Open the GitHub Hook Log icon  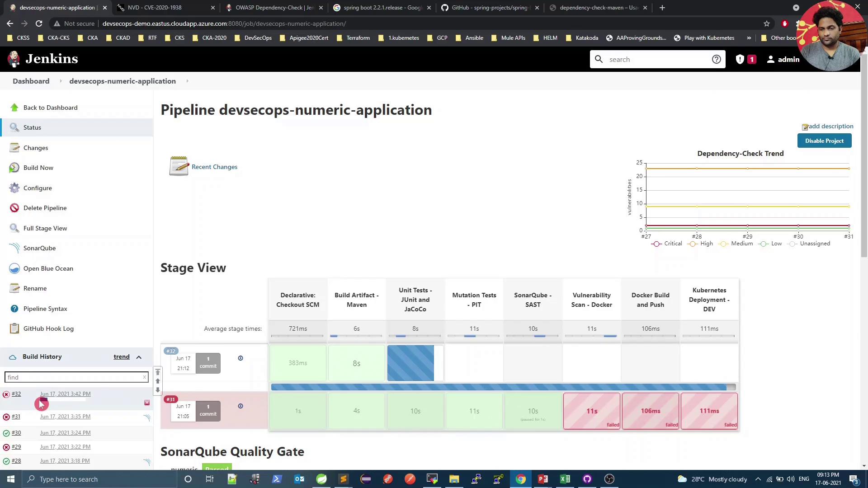14,328
